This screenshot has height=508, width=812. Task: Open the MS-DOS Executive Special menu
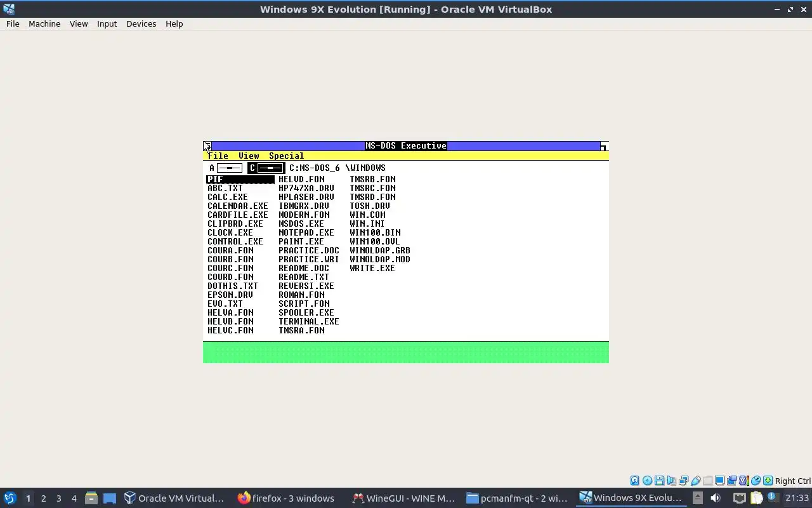[x=286, y=156]
